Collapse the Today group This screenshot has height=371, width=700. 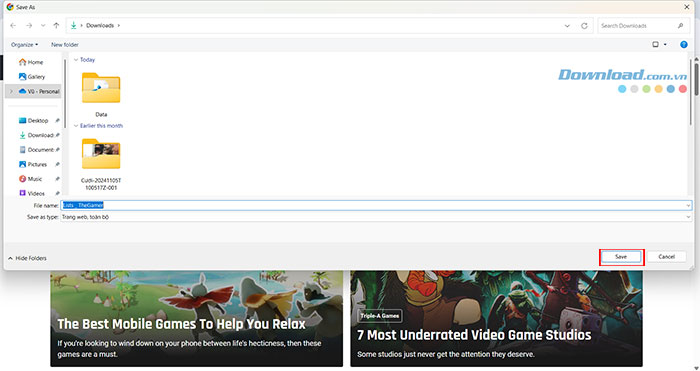tap(76, 60)
